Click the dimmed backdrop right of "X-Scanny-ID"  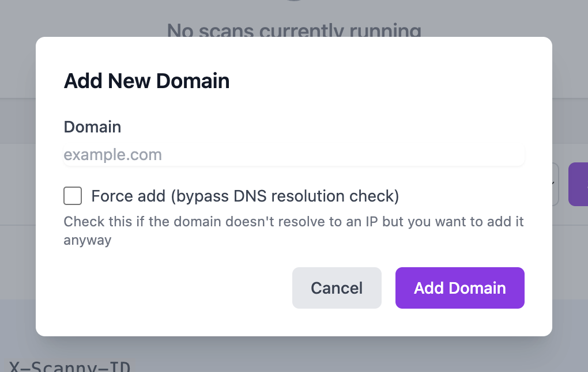click(x=346, y=357)
